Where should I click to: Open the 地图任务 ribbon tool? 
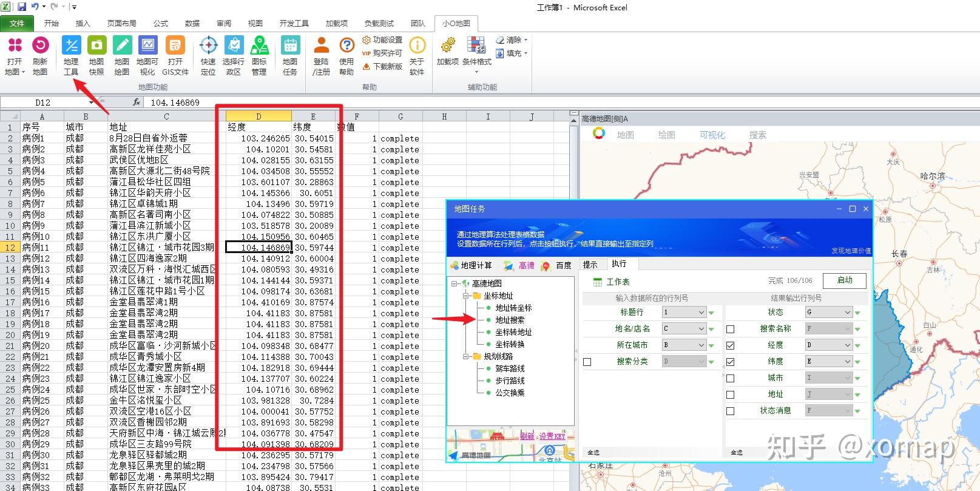pos(290,55)
